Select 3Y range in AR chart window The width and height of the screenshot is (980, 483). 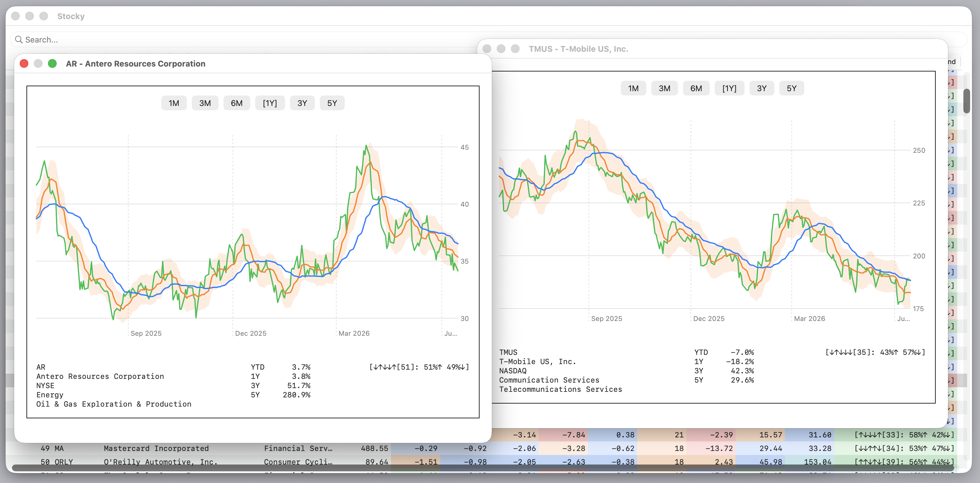pyautogui.click(x=302, y=103)
